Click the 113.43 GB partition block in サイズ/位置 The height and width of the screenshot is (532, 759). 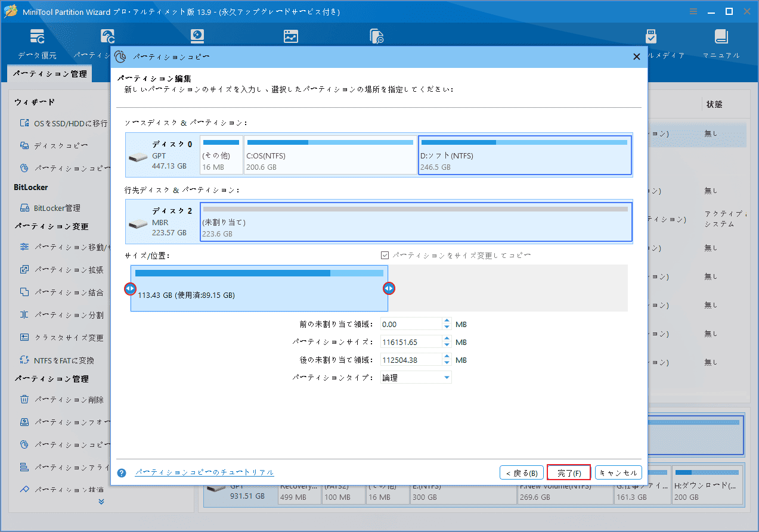259,288
